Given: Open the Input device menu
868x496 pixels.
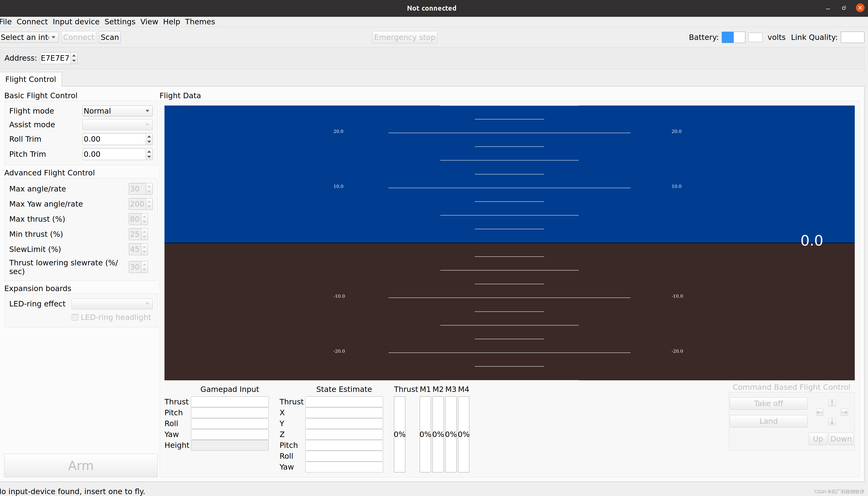Looking at the screenshot, I should pyautogui.click(x=76, y=22).
